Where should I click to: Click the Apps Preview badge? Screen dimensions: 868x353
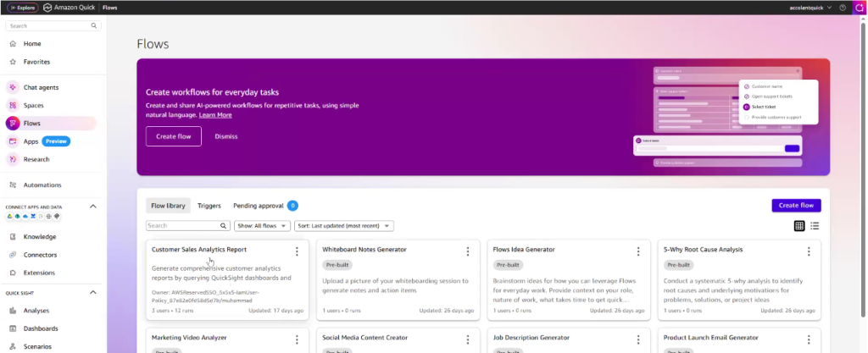[x=56, y=141]
